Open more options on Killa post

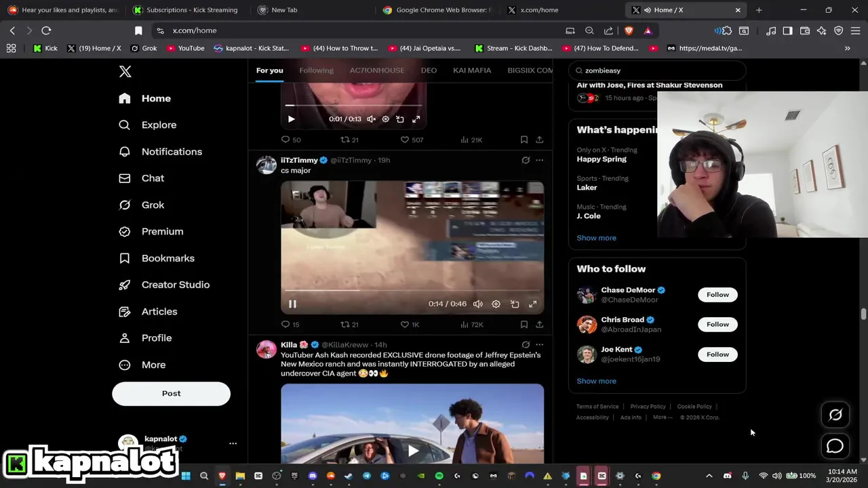pyautogui.click(x=539, y=344)
